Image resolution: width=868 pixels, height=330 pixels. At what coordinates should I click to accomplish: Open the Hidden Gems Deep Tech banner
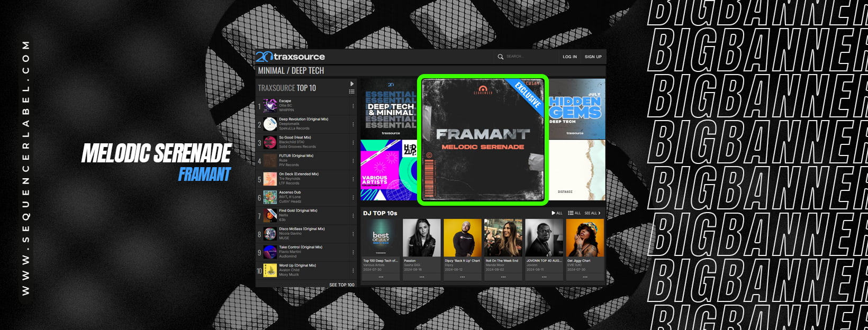coord(576,108)
